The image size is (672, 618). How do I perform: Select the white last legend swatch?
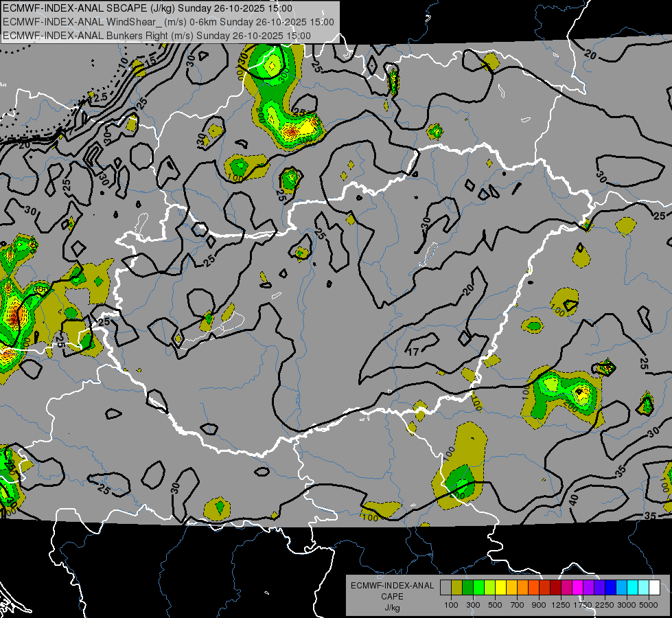click(x=655, y=587)
